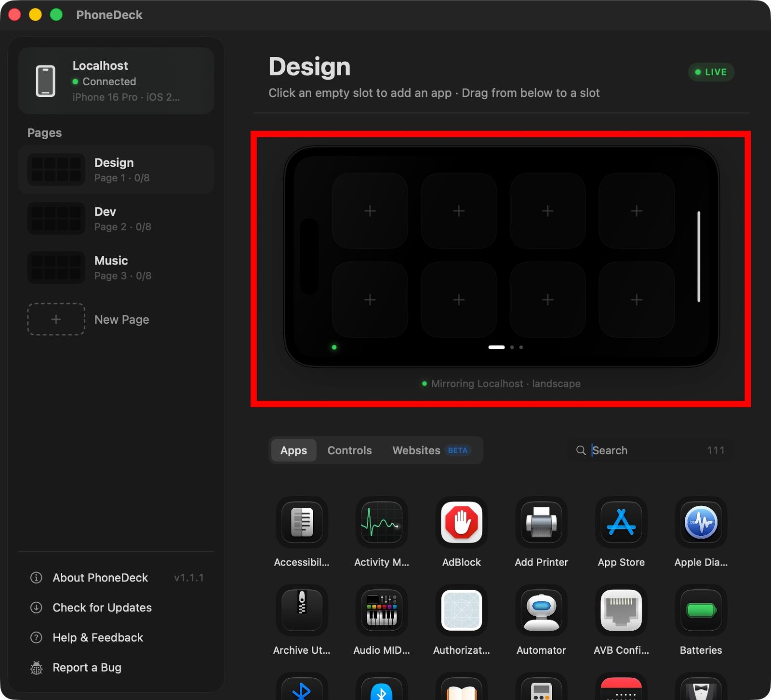771x700 pixels.
Task: Click the dashed plus box for New Page
Action: click(x=56, y=319)
